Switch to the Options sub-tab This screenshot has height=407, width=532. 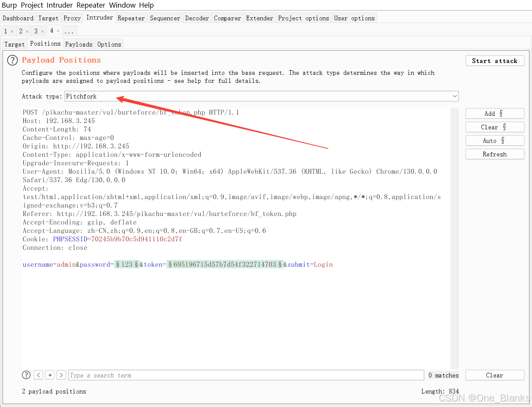109,44
